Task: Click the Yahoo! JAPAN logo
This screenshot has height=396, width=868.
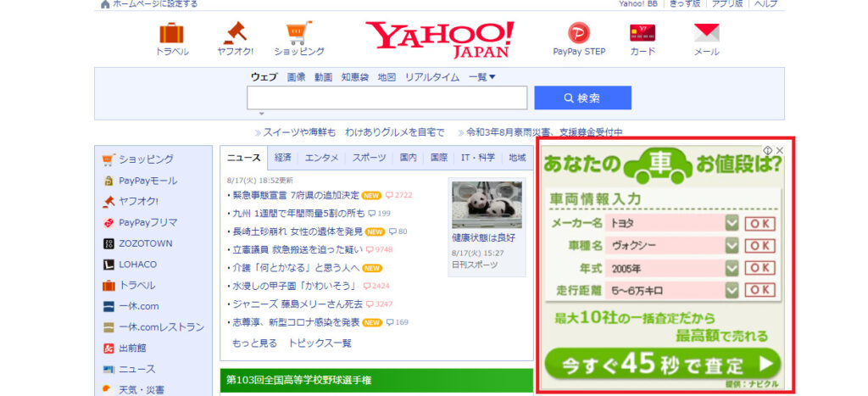Action: (x=440, y=39)
